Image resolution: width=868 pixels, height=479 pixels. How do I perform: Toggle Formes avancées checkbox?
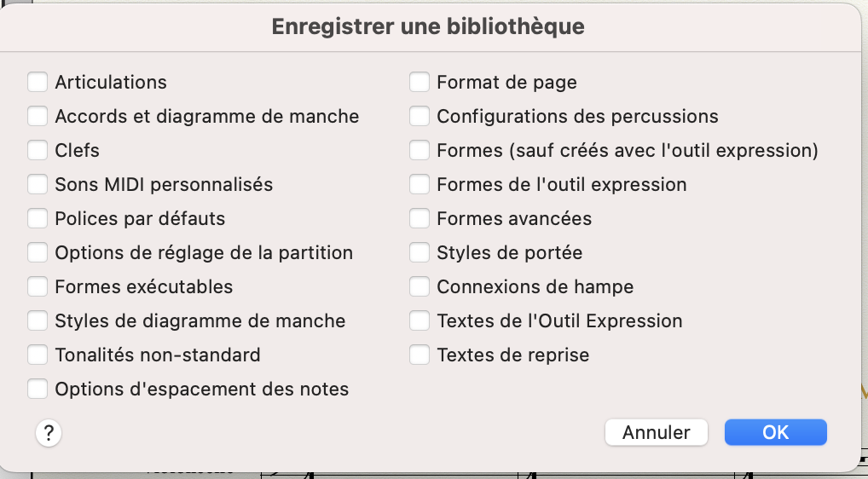point(420,219)
